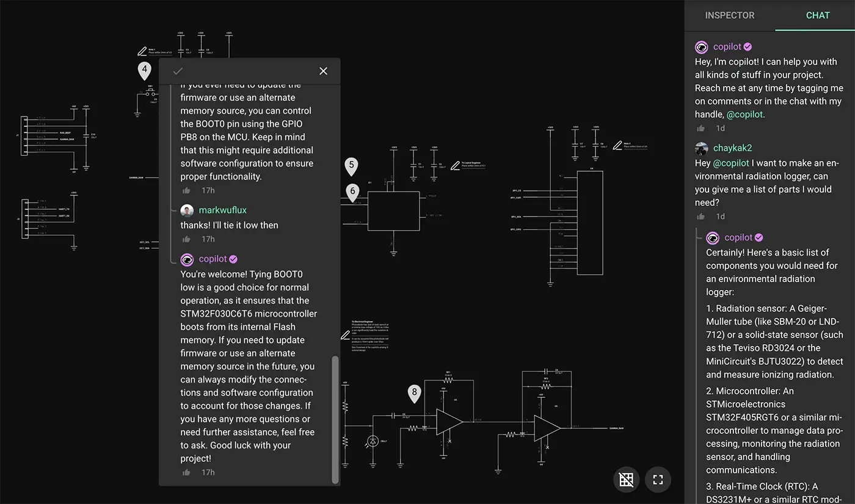Like chaykak2's radiation logger question
The width and height of the screenshot is (855, 504).
(700, 216)
